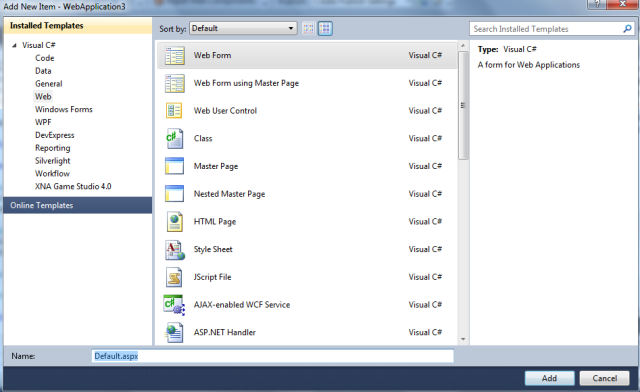Open the DevExpress category

(55, 135)
